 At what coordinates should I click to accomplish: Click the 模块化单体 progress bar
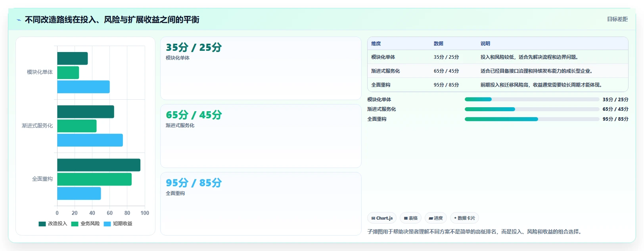pos(532,99)
